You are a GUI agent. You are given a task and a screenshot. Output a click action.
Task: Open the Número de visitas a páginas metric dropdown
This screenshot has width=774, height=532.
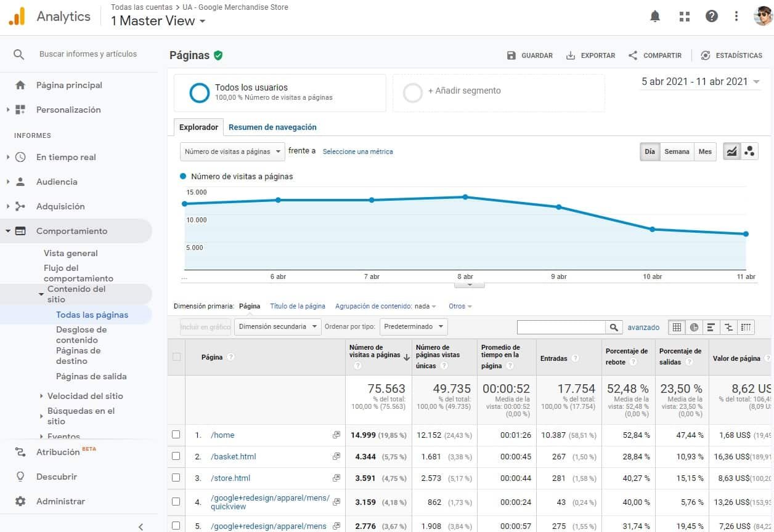(x=232, y=151)
